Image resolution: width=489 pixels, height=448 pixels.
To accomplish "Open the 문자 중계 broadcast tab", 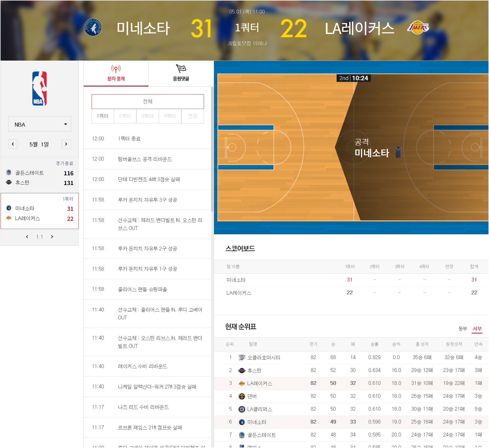I will pyautogui.click(x=116, y=73).
